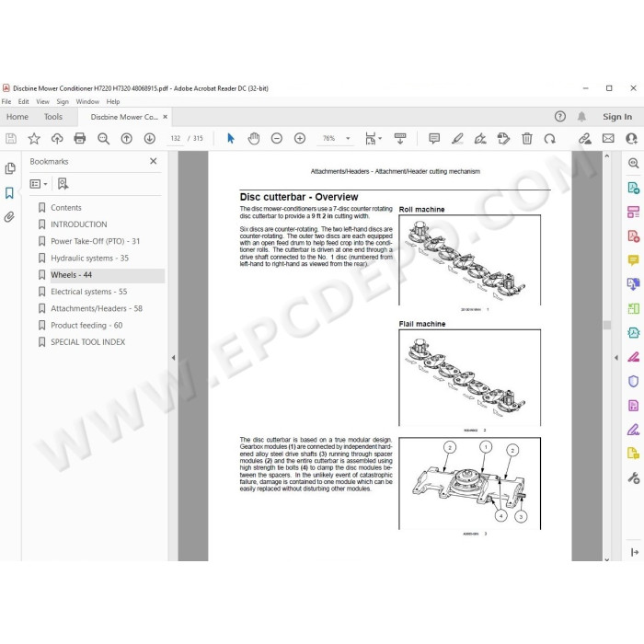Open the Contents bookmark
644x644 pixels.
[x=65, y=207]
